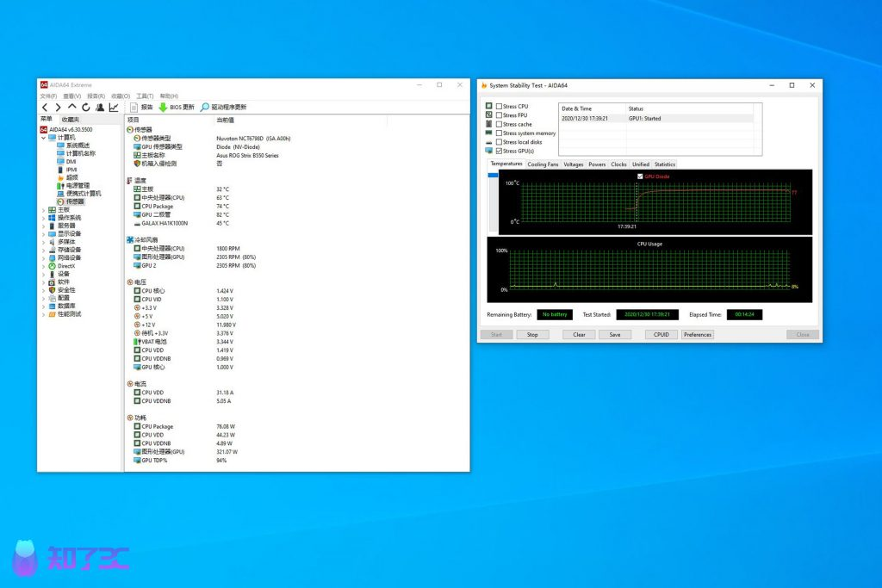Image resolution: width=882 pixels, height=588 pixels.
Task: Click the up-level arrow in AIDA64 toolbar
Action: [72, 107]
